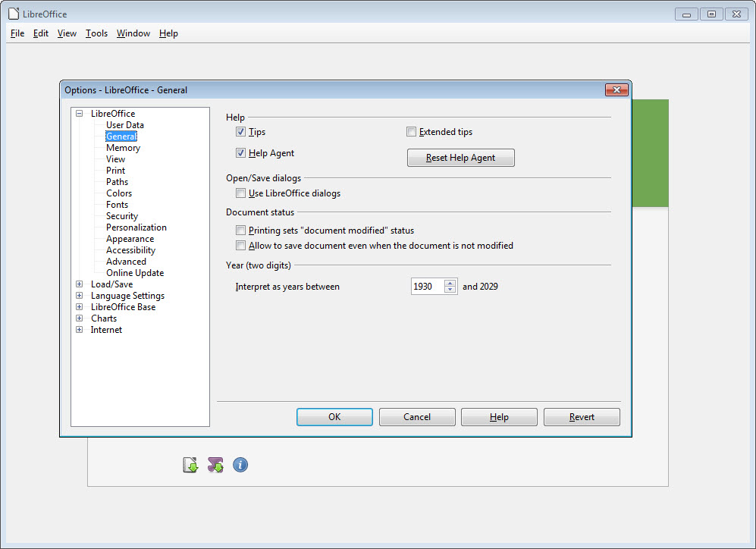Select Fonts in the options tree

118,205
